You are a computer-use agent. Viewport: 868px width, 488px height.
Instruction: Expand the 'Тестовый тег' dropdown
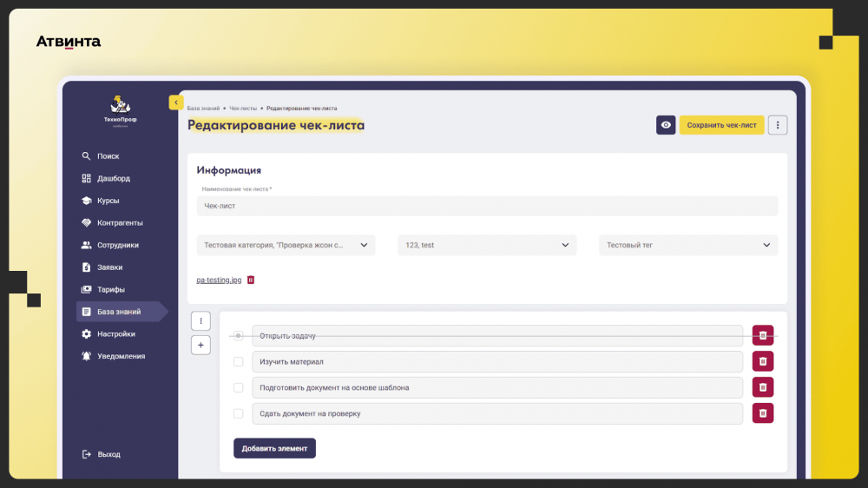point(688,245)
